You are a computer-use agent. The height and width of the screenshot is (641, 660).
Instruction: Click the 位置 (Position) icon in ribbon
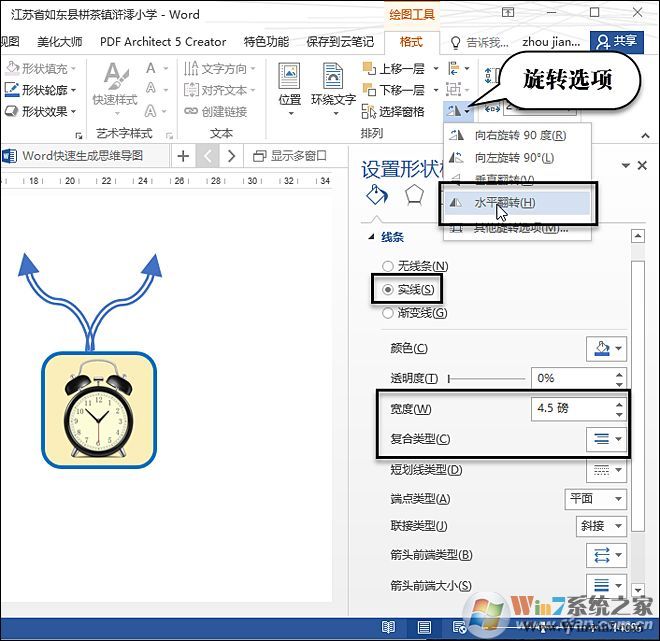tap(289, 84)
